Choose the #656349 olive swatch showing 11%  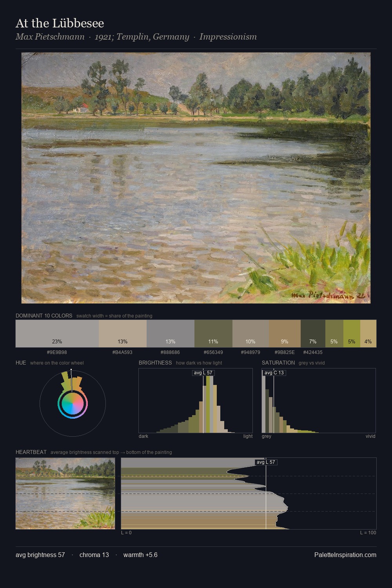[213, 334]
